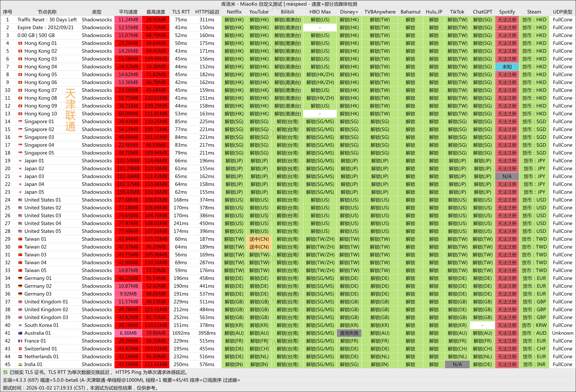Click the Switzerland 01 flag icon

pyautogui.click(x=20, y=349)
